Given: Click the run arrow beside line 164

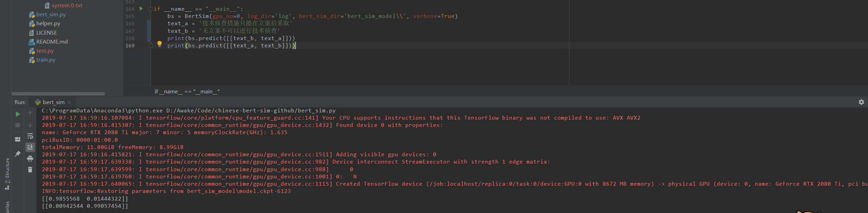Looking at the screenshot, I should tap(141, 9).
